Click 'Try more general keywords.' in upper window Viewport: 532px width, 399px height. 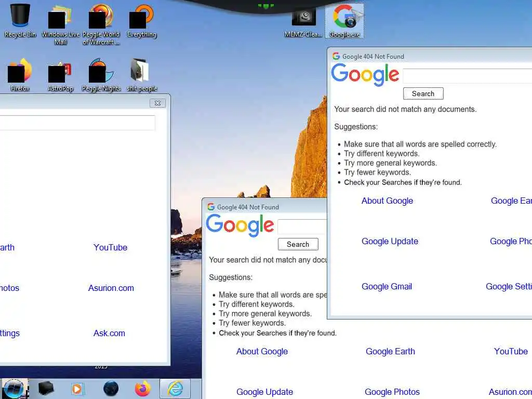390,163
